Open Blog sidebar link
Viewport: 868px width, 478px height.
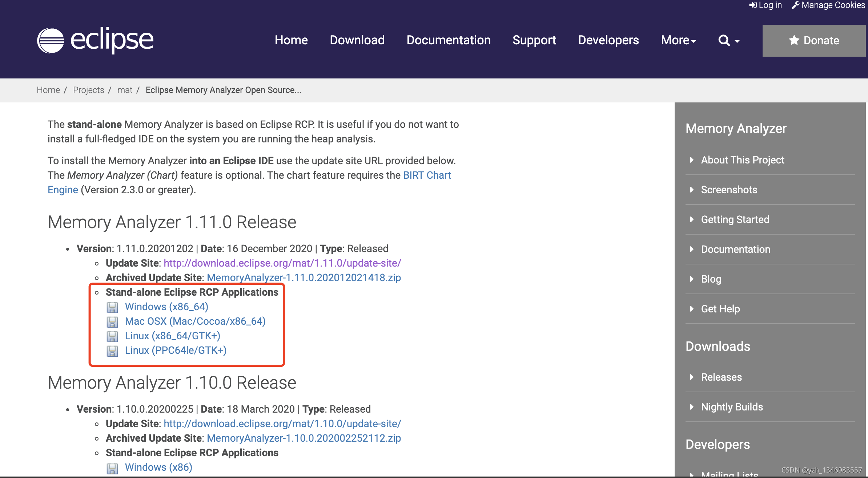[x=711, y=279]
